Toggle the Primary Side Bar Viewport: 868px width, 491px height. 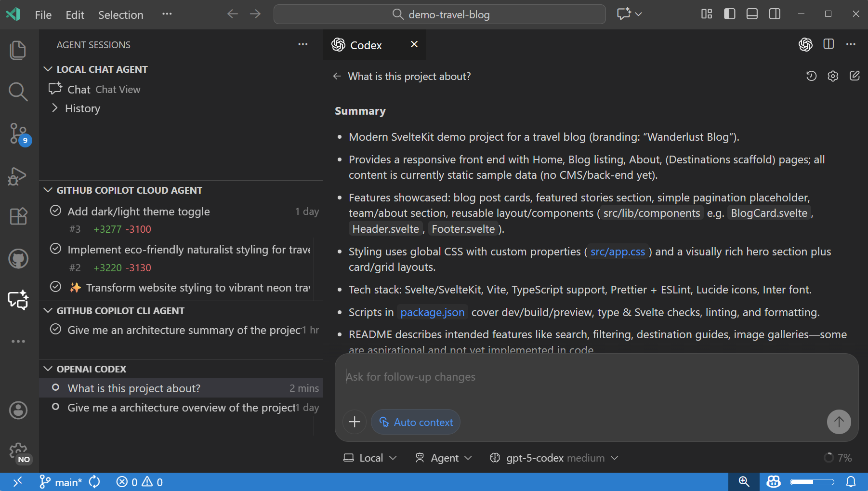[x=729, y=14]
